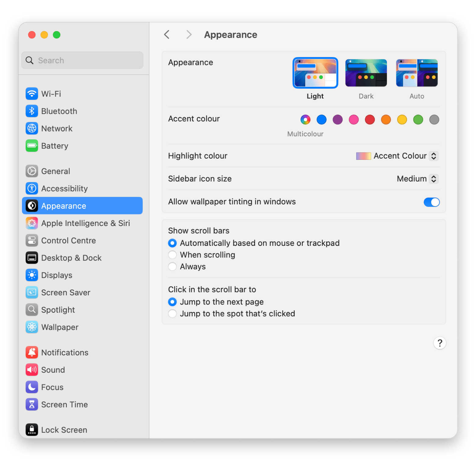Image resolution: width=476 pixels, height=463 pixels.
Task: Disable wallpaper tinting in windows toggle
Action: [431, 202]
